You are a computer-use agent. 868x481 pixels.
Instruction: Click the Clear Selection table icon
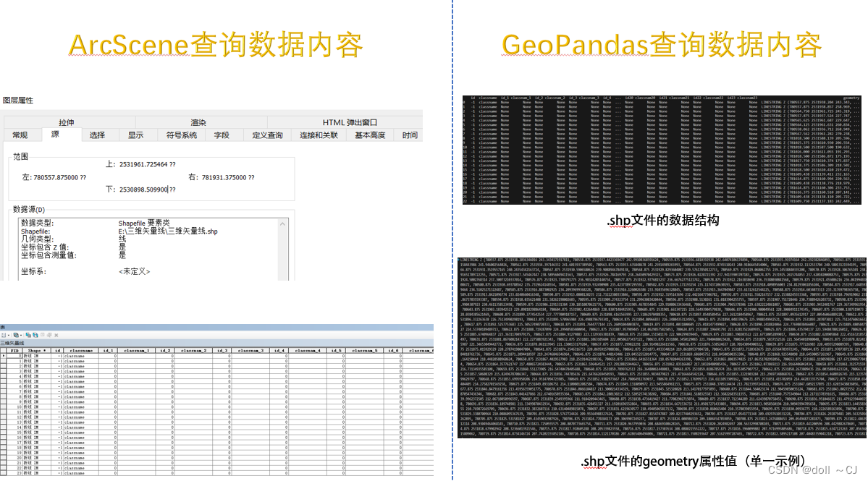coord(43,334)
